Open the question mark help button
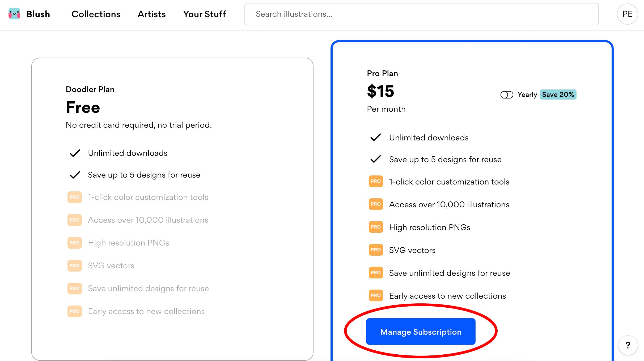The height and width of the screenshot is (361, 644). [x=628, y=345]
